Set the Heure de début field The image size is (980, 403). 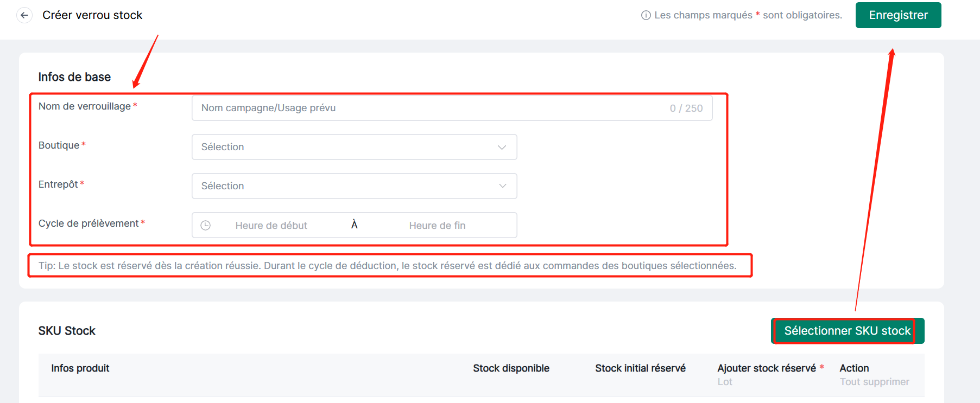(271, 226)
